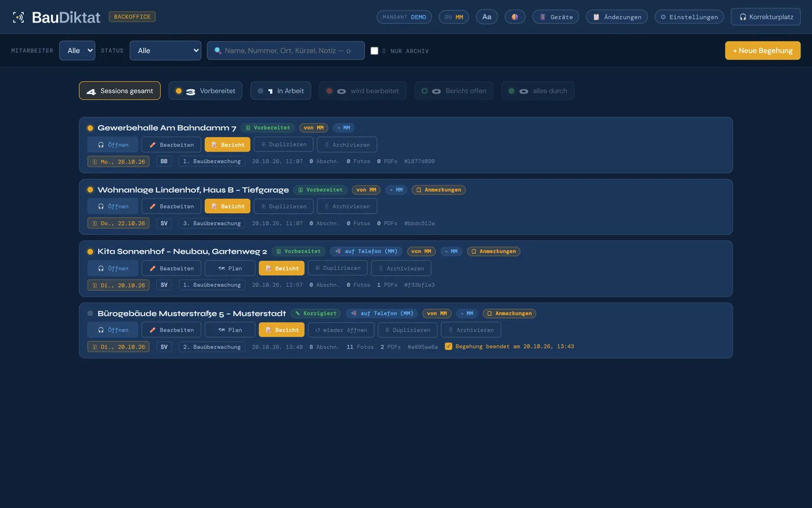The image size is (812, 508).
Task: Toggle font size with Aa button
Action: (x=487, y=17)
